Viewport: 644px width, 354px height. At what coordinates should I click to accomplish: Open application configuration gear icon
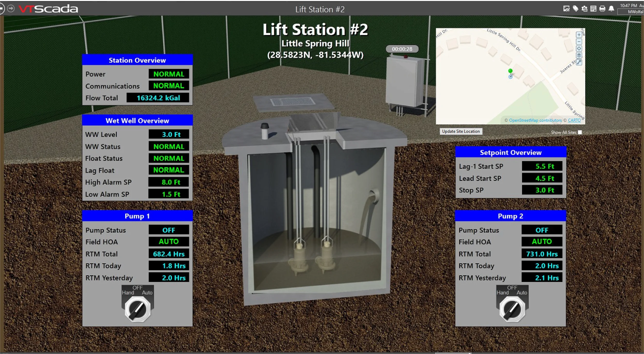(584, 9)
